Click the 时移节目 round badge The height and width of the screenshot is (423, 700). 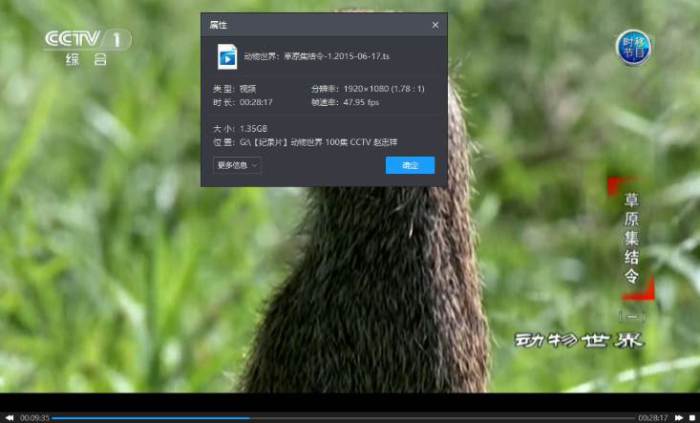click(633, 47)
